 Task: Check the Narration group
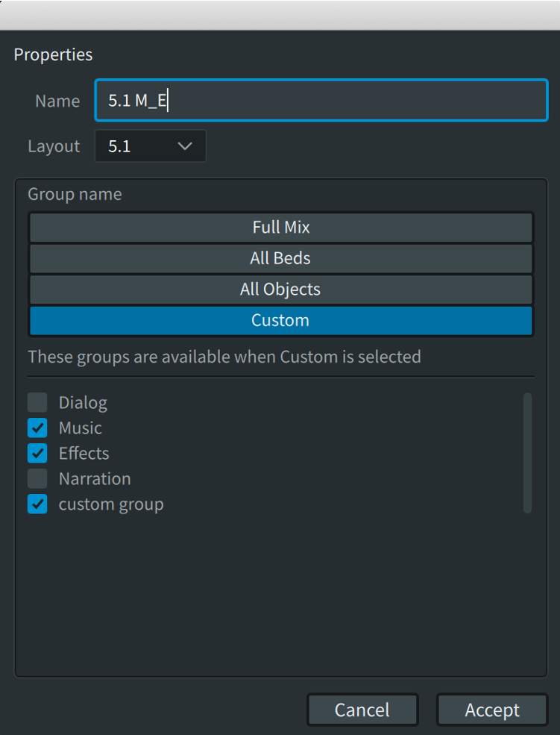[37, 478]
